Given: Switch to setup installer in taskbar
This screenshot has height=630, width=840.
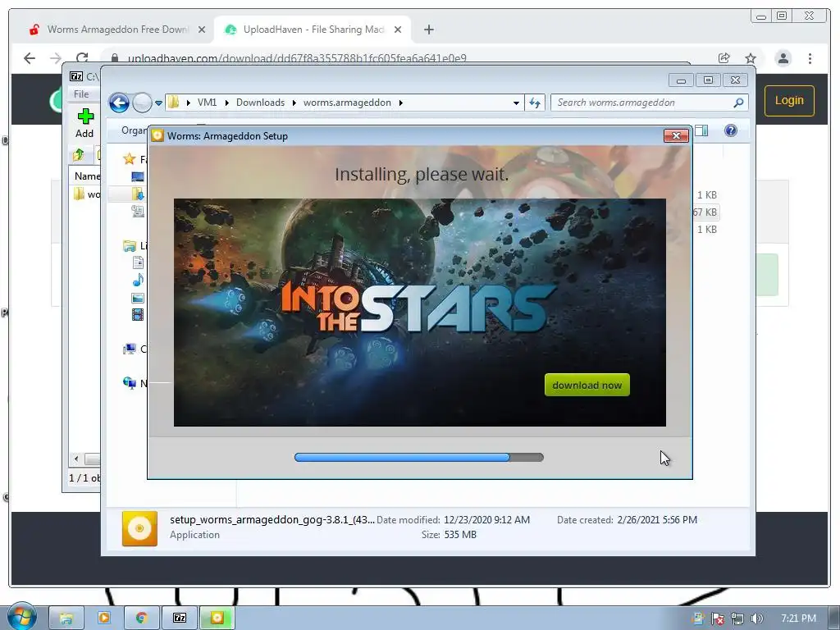Looking at the screenshot, I should pos(217,619).
